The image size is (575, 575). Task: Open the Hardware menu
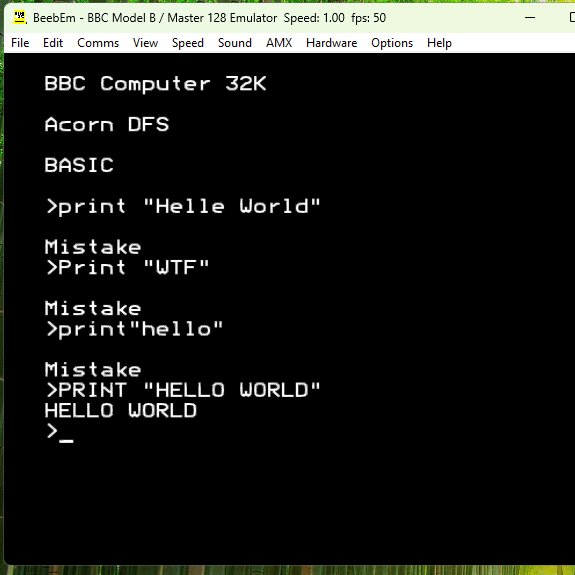pyautogui.click(x=332, y=43)
